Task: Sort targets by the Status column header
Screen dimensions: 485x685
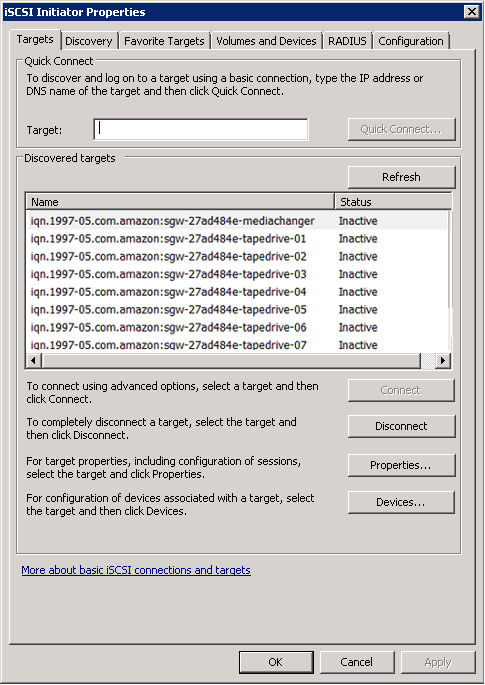Action: coord(393,202)
